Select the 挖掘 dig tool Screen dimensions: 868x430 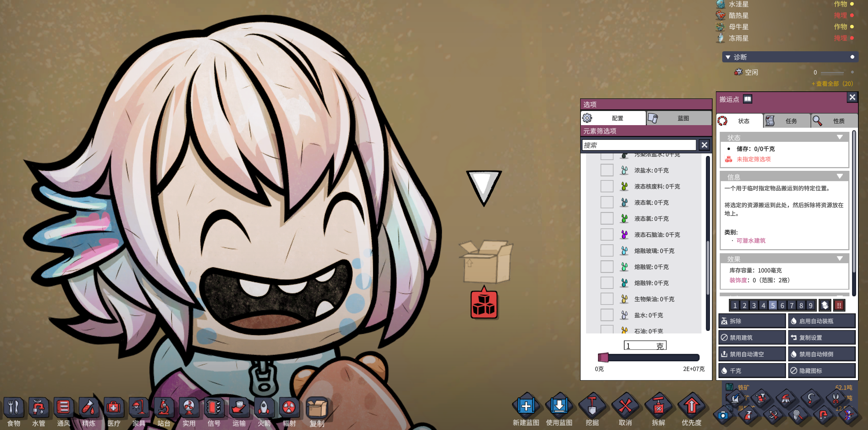592,410
